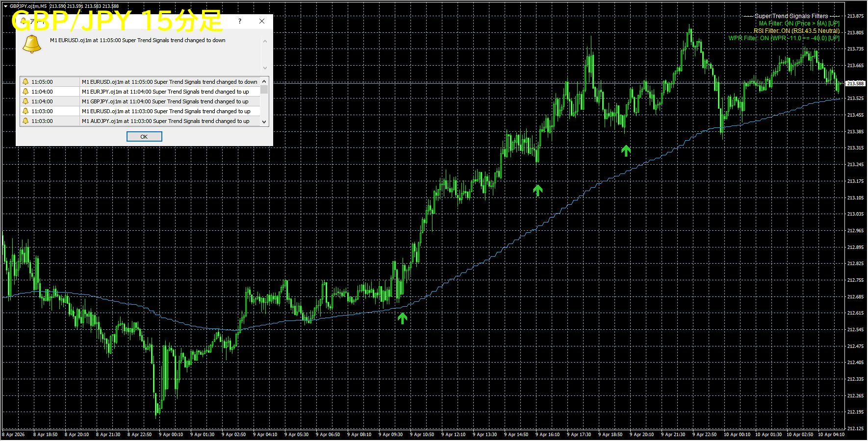Click bell icon beside the EURJPY alert
This screenshot has width=868, height=441.
coord(26,92)
